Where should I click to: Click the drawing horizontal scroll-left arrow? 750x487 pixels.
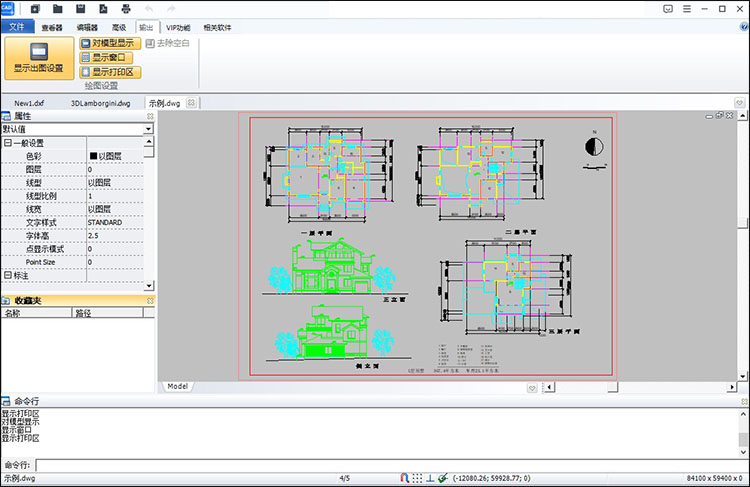tap(550, 387)
